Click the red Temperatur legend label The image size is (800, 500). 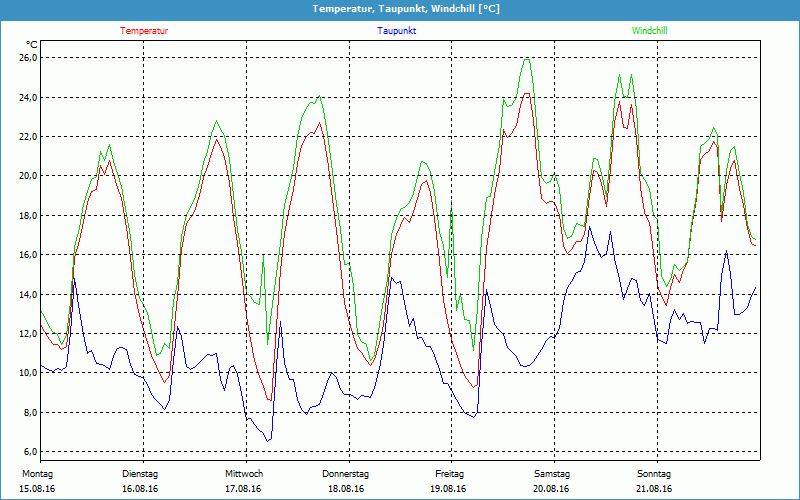pos(144,31)
